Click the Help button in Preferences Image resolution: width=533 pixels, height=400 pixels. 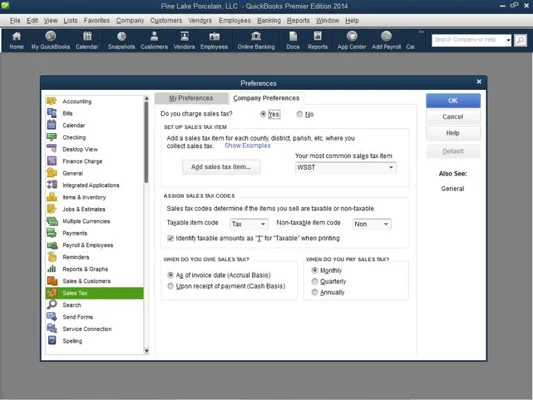453,133
